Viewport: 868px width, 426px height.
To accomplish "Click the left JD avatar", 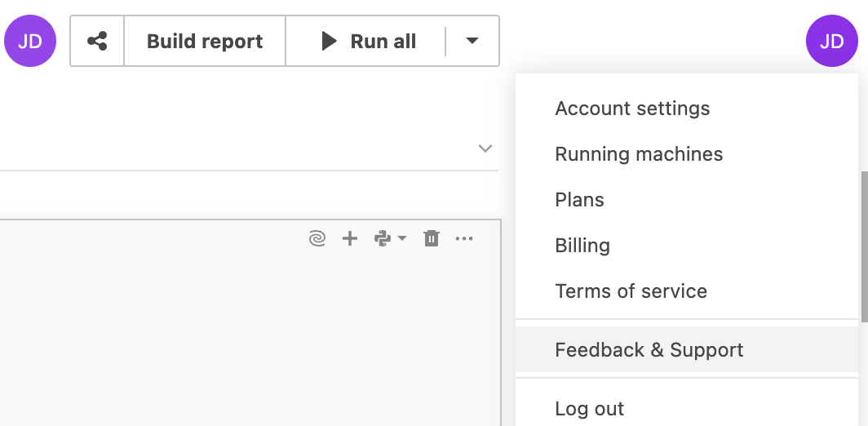I will tap(30, 41).
